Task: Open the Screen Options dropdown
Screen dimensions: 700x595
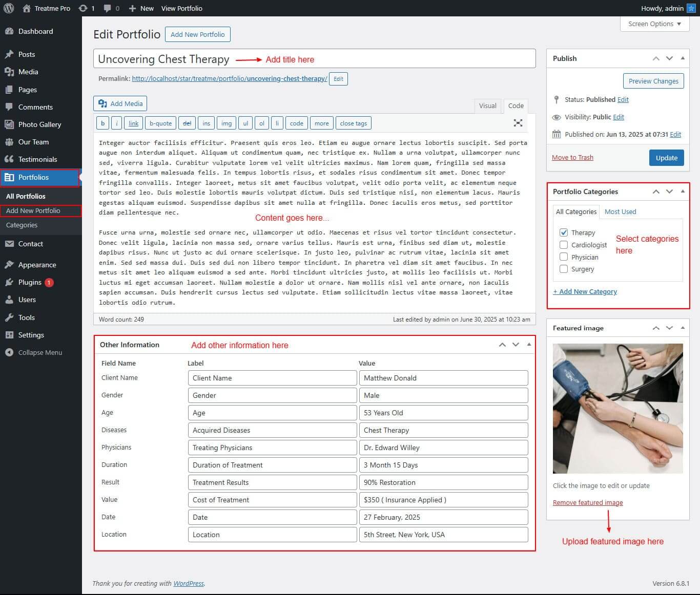Action: point(654,24)
